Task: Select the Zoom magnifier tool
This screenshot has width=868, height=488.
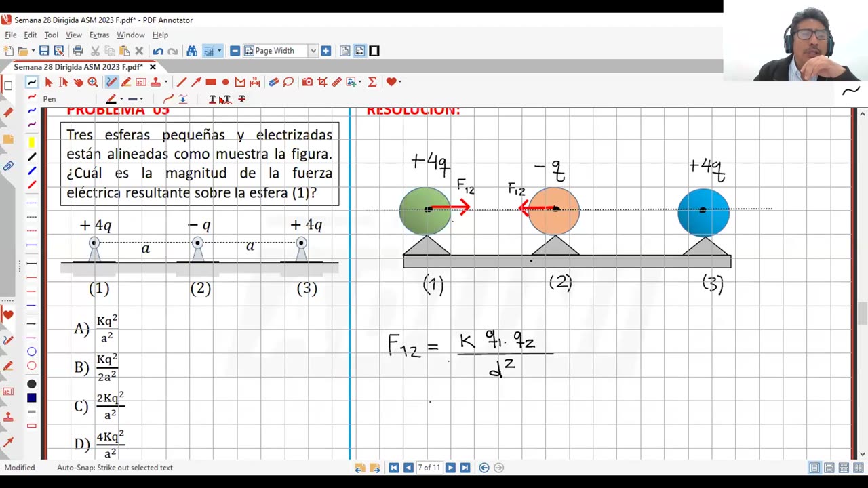Action: [x=93, y=82]
